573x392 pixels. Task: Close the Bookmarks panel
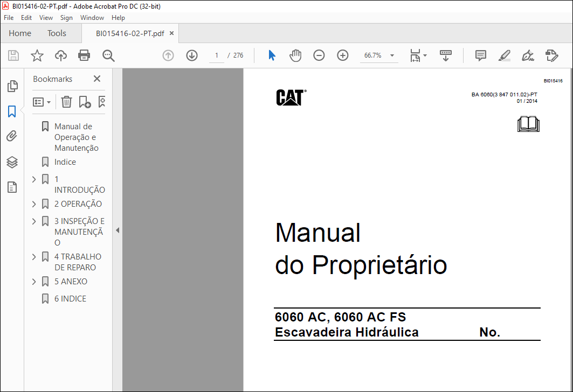[x=97, y=79]
